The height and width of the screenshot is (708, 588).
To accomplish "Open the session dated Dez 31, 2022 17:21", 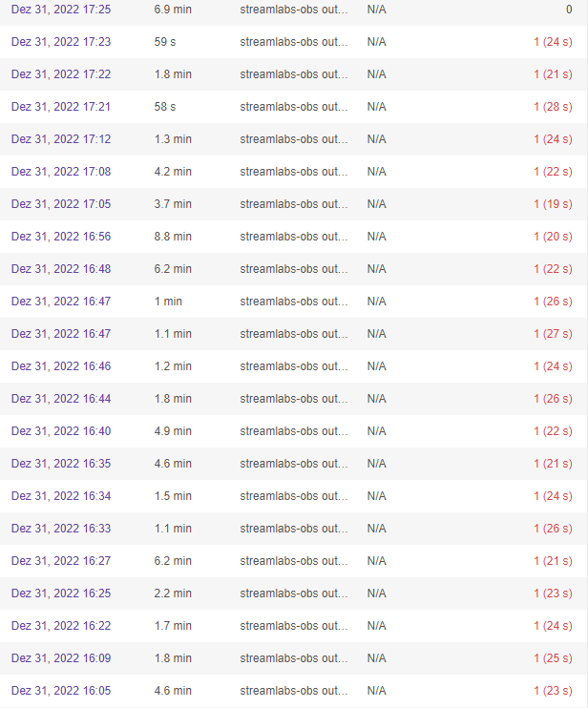I will pos(61,107).
